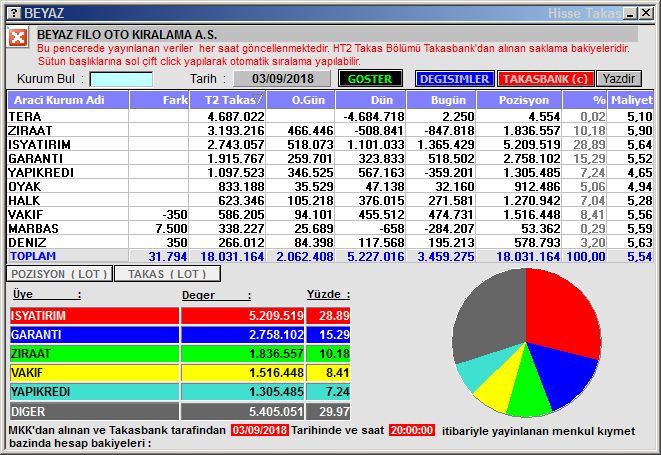Image resolution: width=661 pixels, height=455 pixels.
Task: Minimize the BEYAZ window
Action: tap(631, 13)
